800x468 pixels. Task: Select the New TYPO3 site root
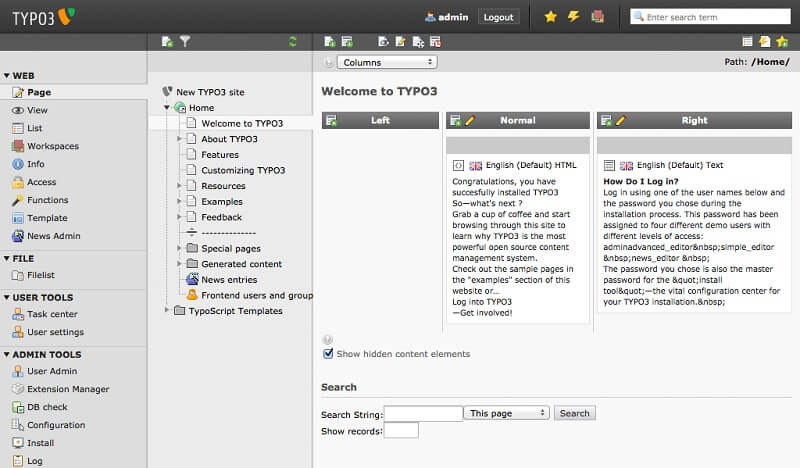tap(210, 92)
